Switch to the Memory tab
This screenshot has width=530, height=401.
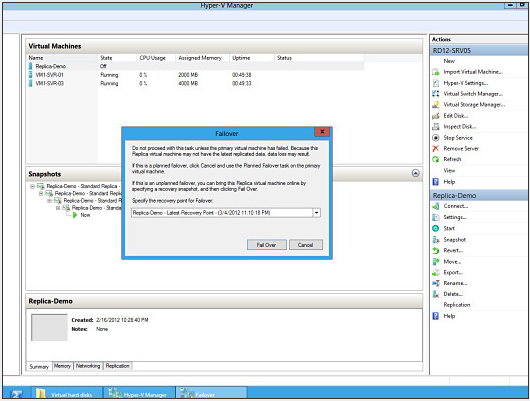[x=63, y=366]
